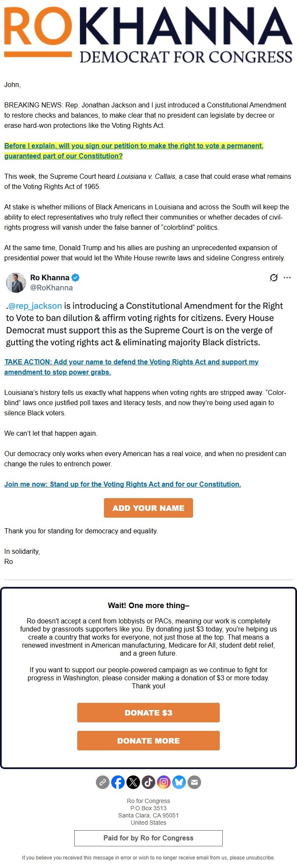Click the Ro Khanna Democrat for Congress logo
Screen dimensions: 297x868
pyautogui.click(x=148, y=34)
